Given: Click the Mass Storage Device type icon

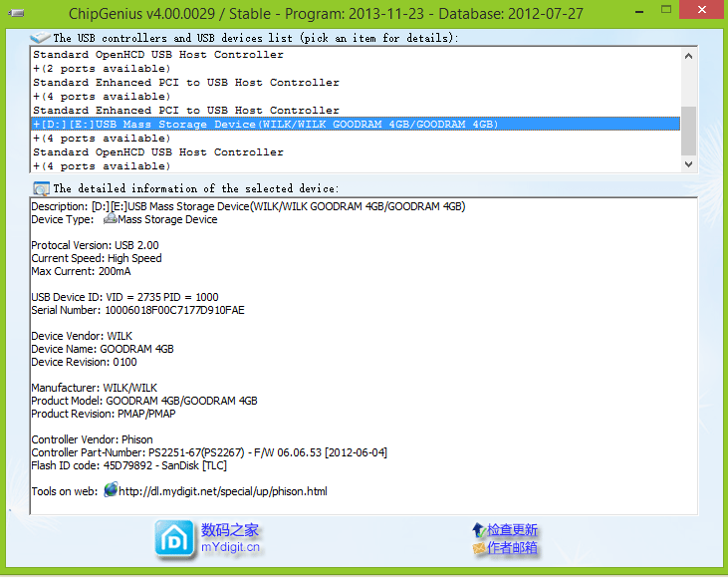Looking at the screenshot, I should (110, 218).
